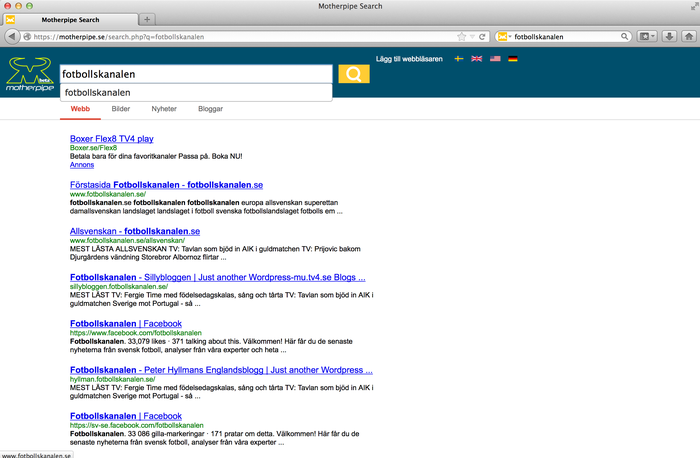Click the window fullscreen arrows icon
Screen dimensions: 700x458
point(694,6)
